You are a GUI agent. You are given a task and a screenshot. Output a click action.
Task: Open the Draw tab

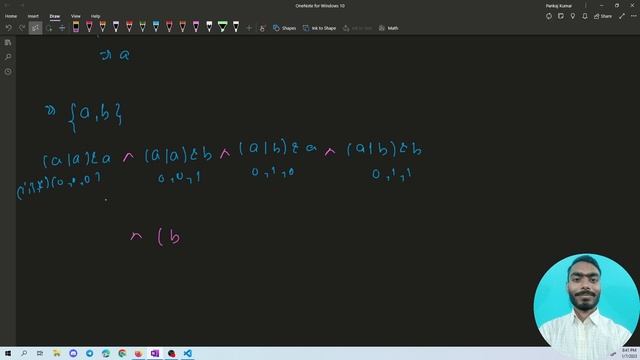pyautogui.click(x=55, y=16)
